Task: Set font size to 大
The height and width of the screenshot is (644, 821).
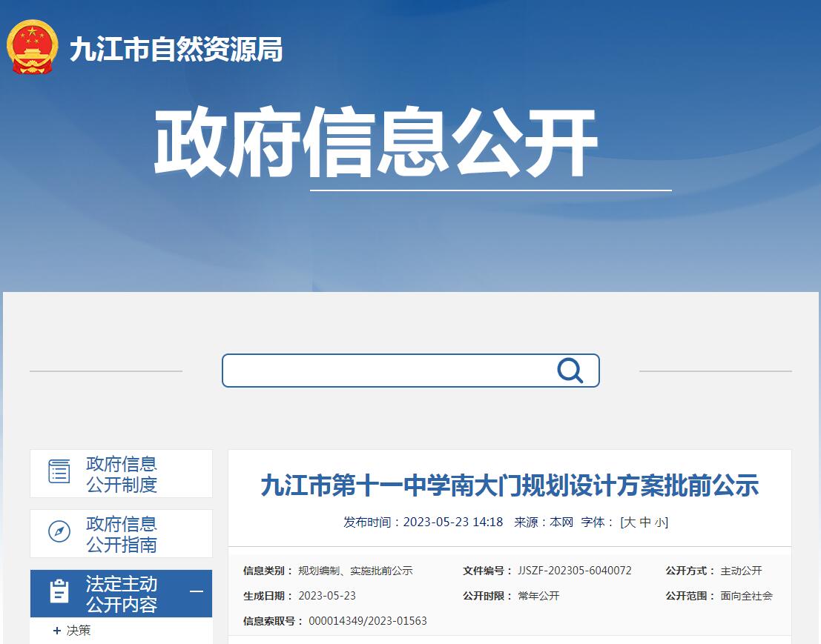Action: tap(629, 522)
